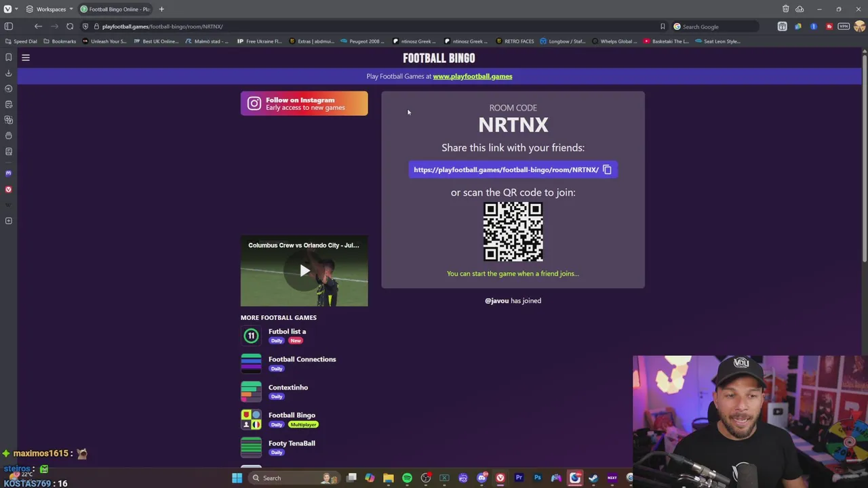
Task: Open Vivaldi menu logo button
Action: click(7, 9)
